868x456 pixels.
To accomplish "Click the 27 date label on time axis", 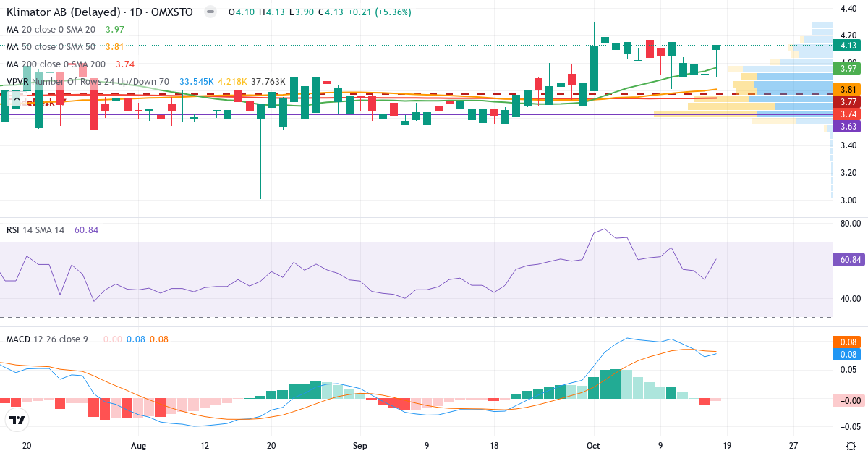I will pyautogui.click(x=793, y=446).
